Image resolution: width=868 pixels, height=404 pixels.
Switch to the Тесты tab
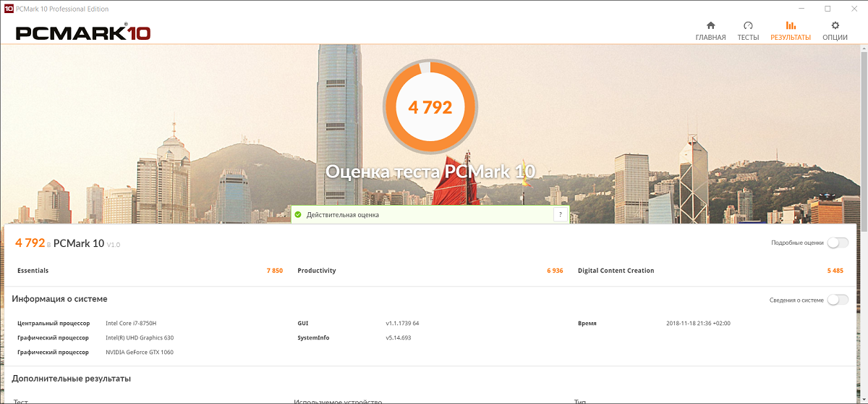748,37
